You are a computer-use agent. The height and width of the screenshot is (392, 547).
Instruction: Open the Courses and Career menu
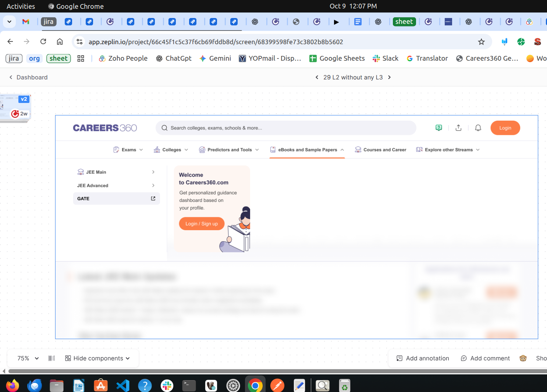381,150
